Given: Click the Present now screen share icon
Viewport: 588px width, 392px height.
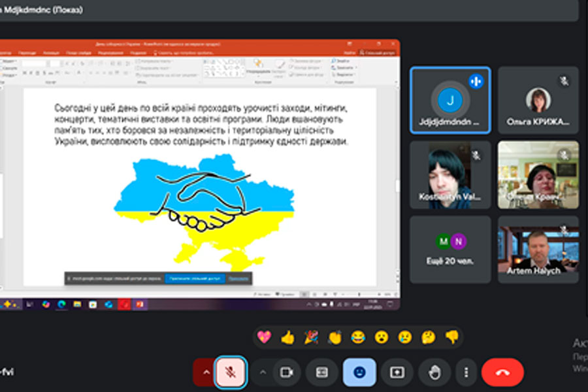Looking at the screenshot, I should click(x=397, y=372).
